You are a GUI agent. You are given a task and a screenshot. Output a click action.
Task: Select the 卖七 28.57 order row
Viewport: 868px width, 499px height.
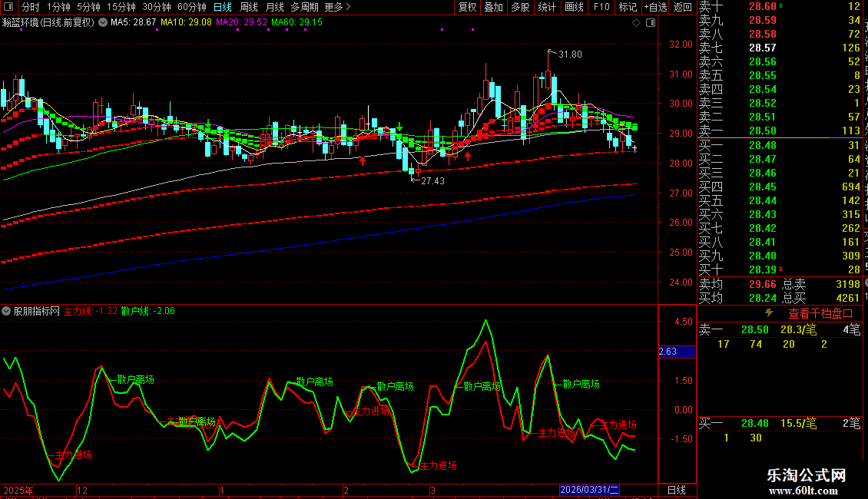(780, 48)
